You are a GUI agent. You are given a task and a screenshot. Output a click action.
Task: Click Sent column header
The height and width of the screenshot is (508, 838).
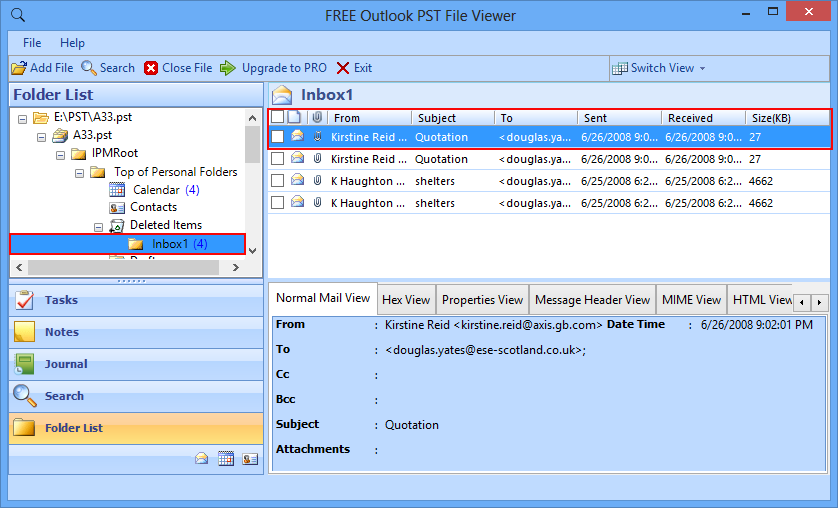pos(619,118)
